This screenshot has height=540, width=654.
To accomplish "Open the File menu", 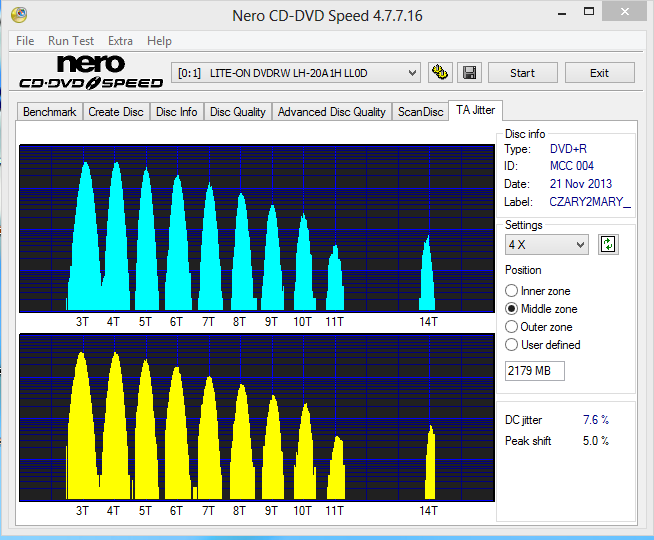I will (25, 41).
